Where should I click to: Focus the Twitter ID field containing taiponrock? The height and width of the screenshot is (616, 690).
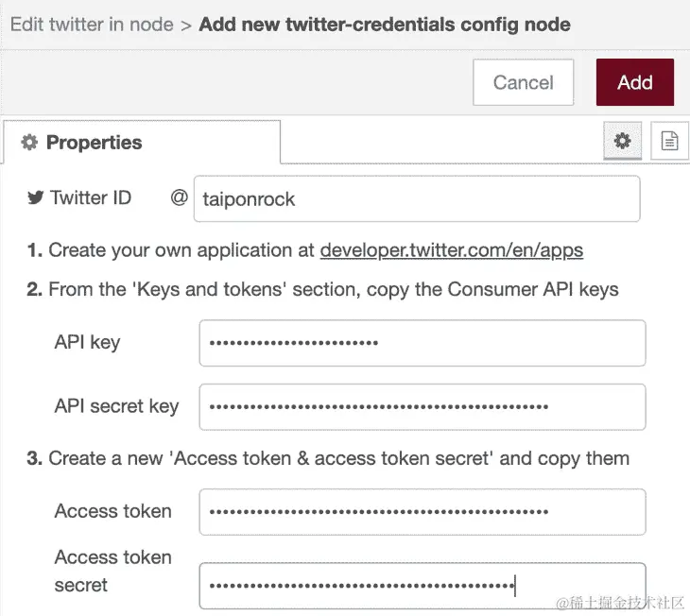click(x=416, y=199)
